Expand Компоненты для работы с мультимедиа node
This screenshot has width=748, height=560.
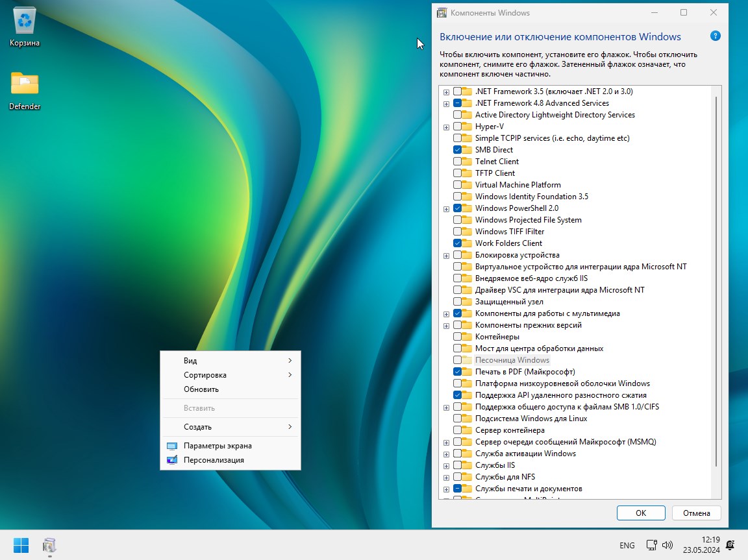(447, 314)
